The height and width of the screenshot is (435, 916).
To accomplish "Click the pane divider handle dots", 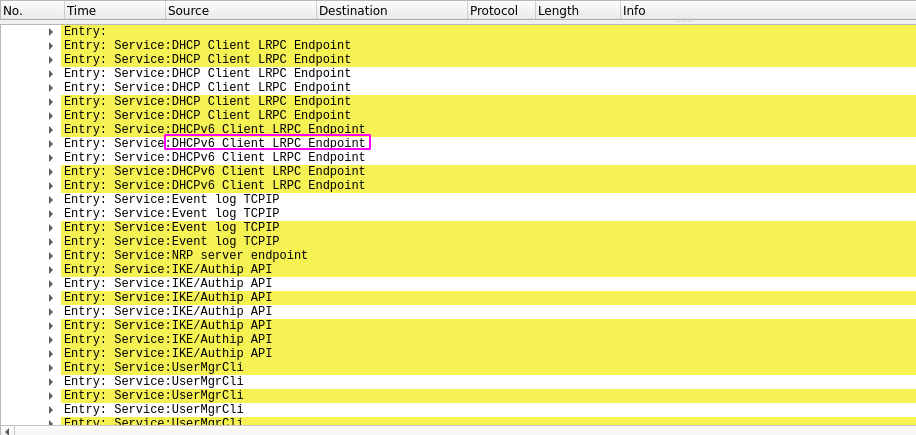I will coord(684,21).
